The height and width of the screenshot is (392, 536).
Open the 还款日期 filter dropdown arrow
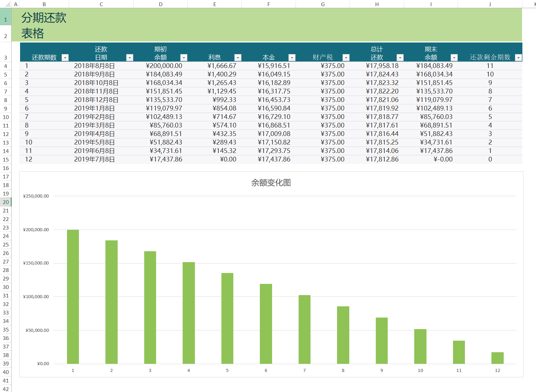130,58
